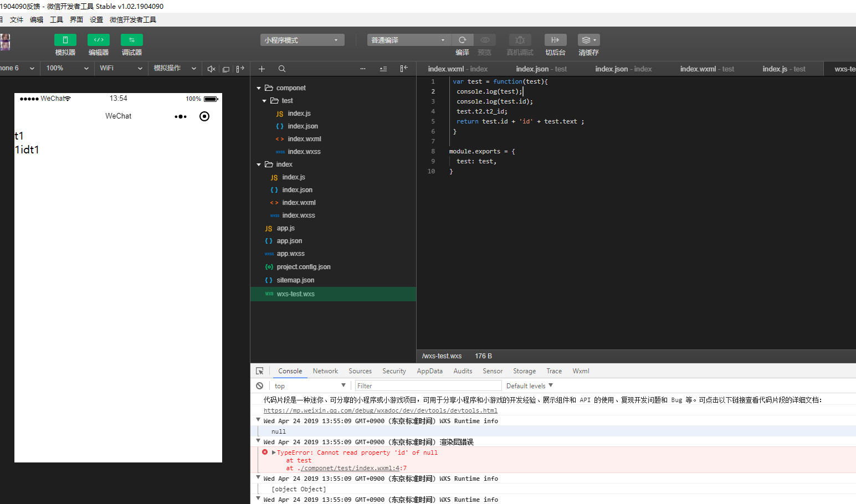Select wxs-test.wxs in the file tree

click(333, 294)
